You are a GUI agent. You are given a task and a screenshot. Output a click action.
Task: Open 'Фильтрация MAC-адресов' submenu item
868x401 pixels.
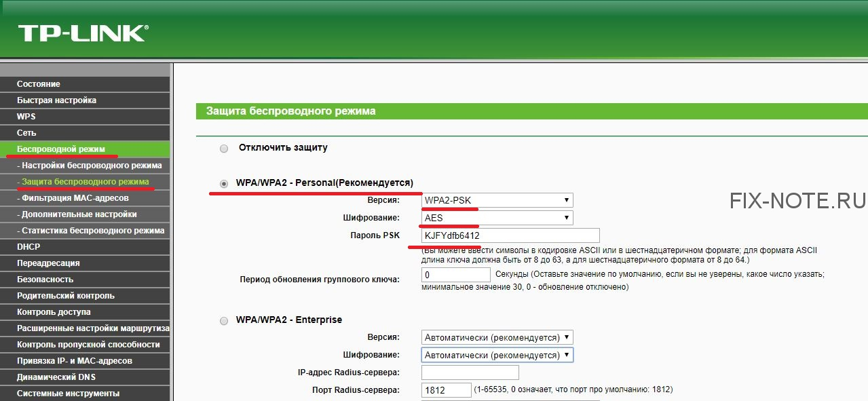click(x=75, y=198)
